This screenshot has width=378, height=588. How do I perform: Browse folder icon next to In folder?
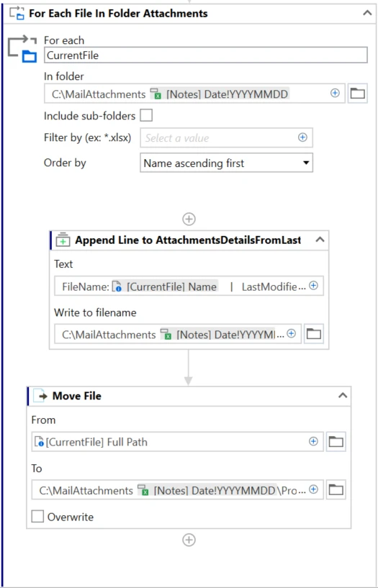tap(357, 94)
